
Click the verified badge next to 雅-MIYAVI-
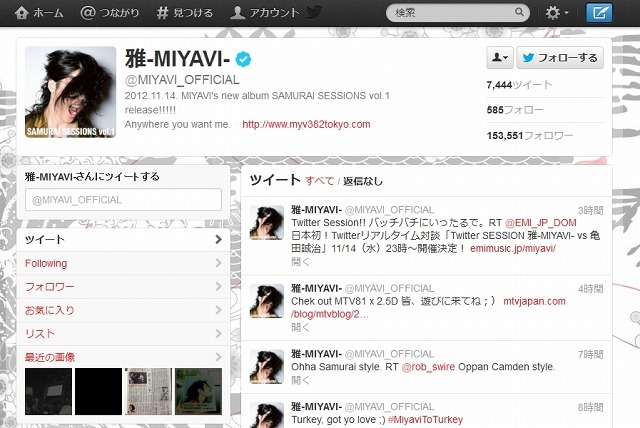[243, 59]
